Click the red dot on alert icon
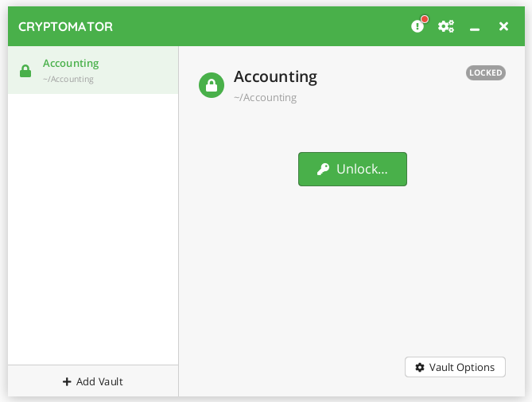The width and height of the screenshot is (532, 402). (425, 19)
